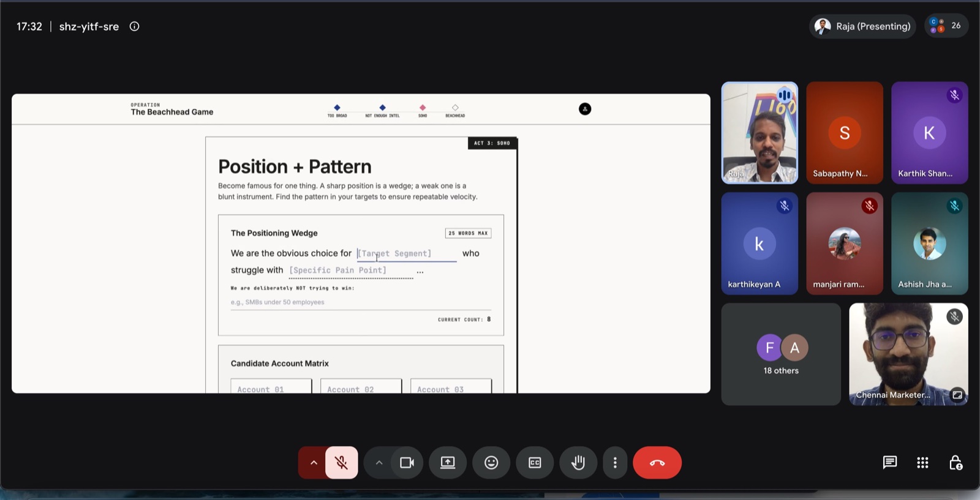Click the Candidate Account Matrix title
Viewport: 980px width, 500px height.
280,364
